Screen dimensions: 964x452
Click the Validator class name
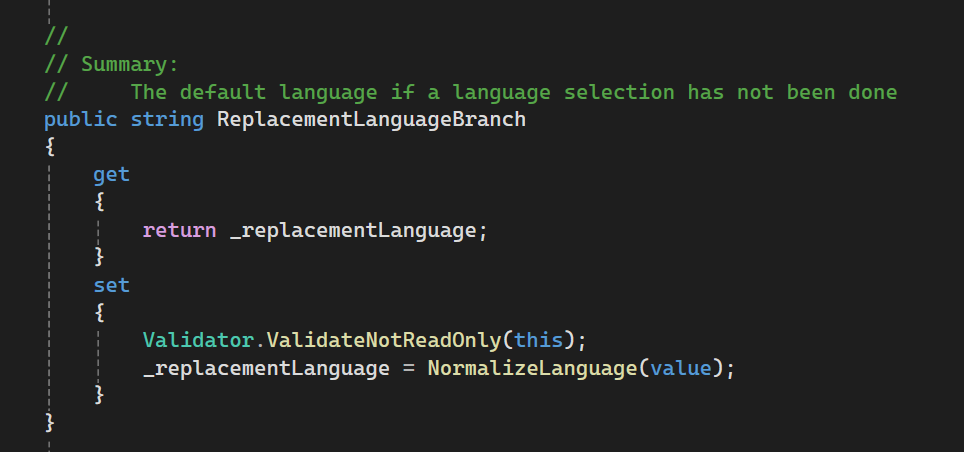coord(198,340)
